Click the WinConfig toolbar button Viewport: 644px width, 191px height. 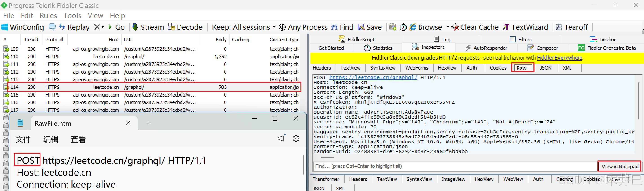[22, 27]
